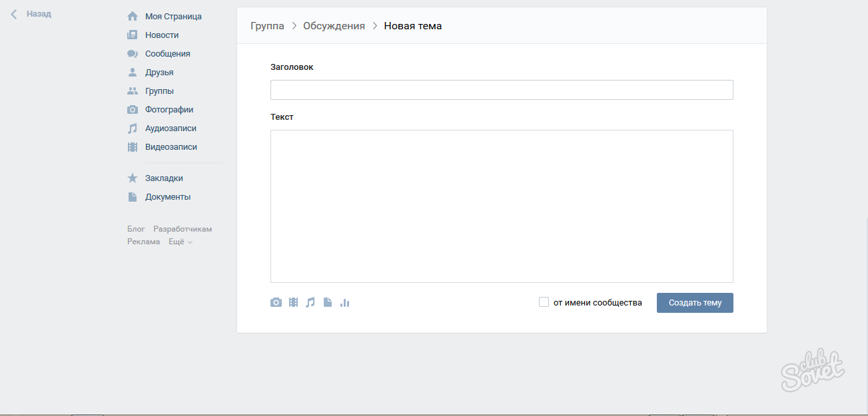Attach a photo using the camera icon
This screenshot has width=868, height=416.
tap(276, 303)
